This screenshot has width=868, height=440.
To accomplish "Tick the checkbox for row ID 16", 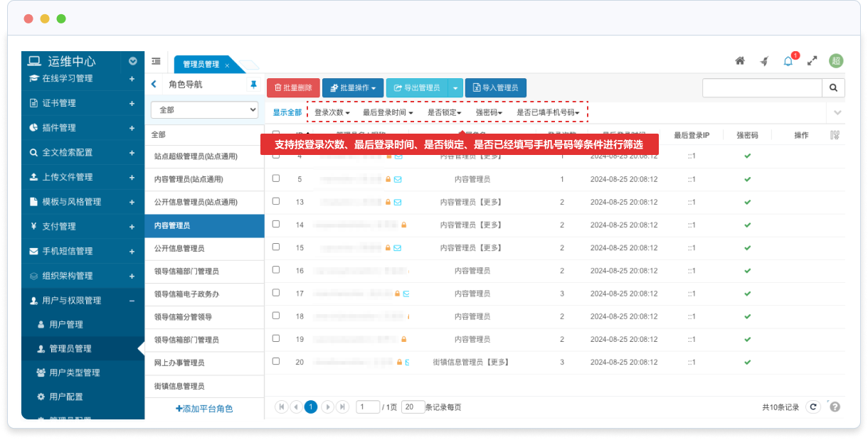I will (276, 270).
